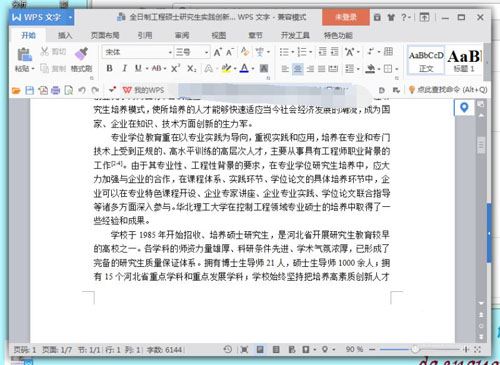Viewport: 500px width, 365px height.
Task: Toggle center alignment for paragraph
Action: pyautogui.click(x=298, y=69)
